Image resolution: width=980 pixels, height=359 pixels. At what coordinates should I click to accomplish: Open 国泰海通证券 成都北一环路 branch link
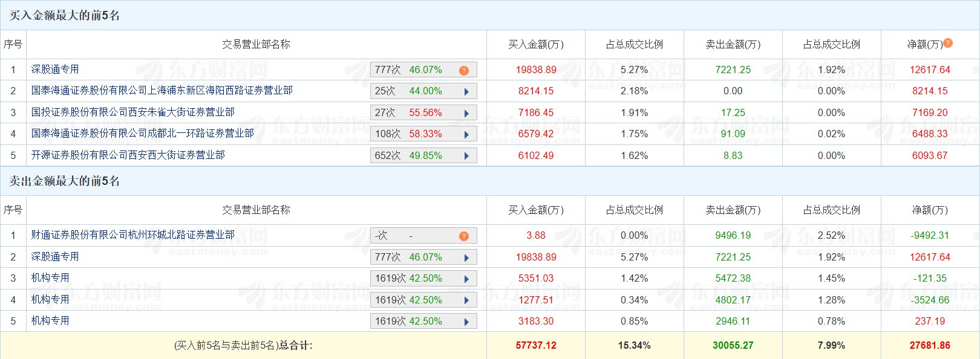(x=142, y=133)
